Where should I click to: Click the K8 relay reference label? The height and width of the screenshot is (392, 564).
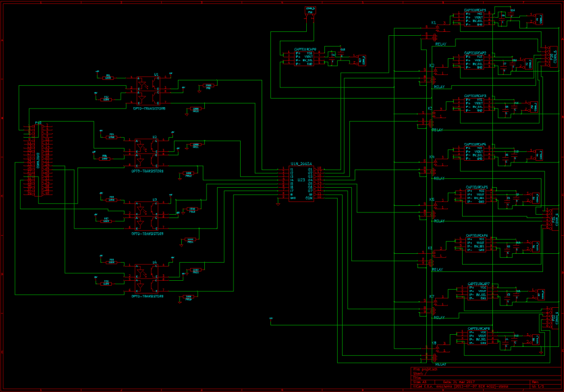(x=434, y=343)
